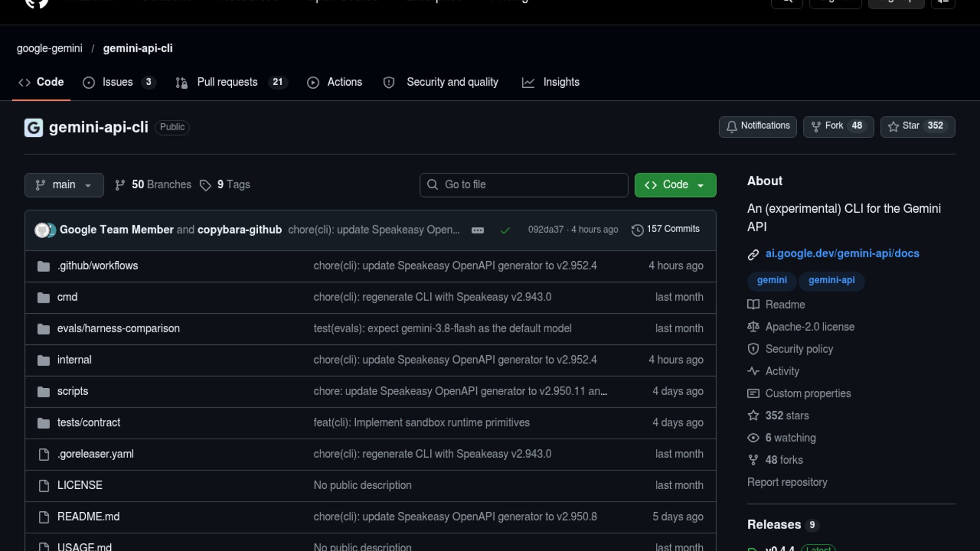Open commit hash 092da37
980x551 pixels.
click(x=546, y=230)
